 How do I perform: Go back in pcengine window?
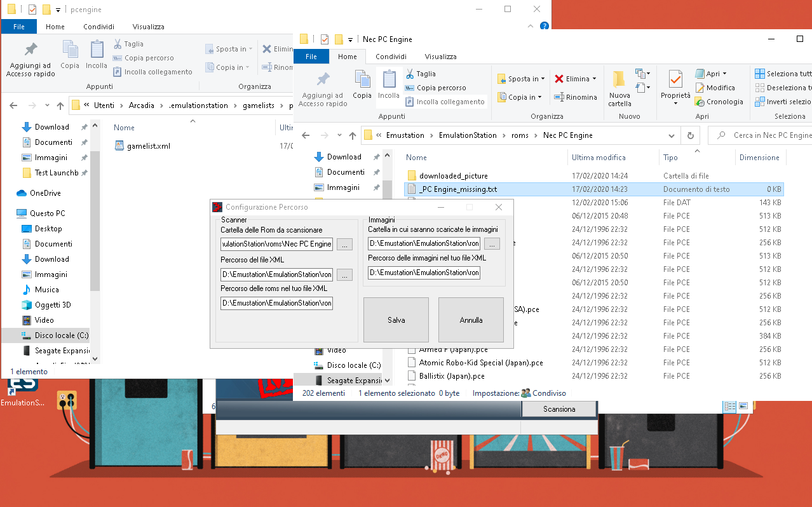pos(13,105)
